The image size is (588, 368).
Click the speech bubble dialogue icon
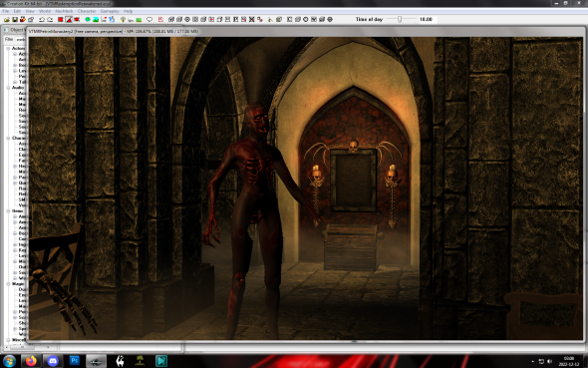[149, 20]
